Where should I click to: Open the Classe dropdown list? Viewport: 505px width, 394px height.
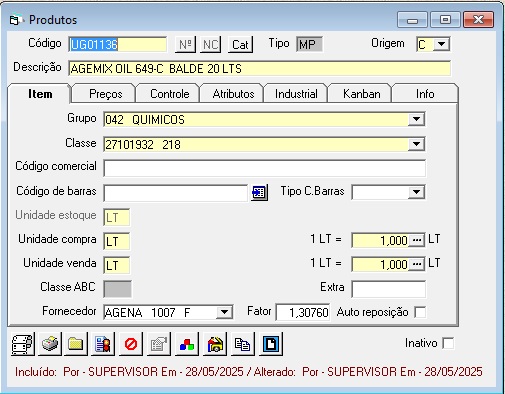pos(416,144)
